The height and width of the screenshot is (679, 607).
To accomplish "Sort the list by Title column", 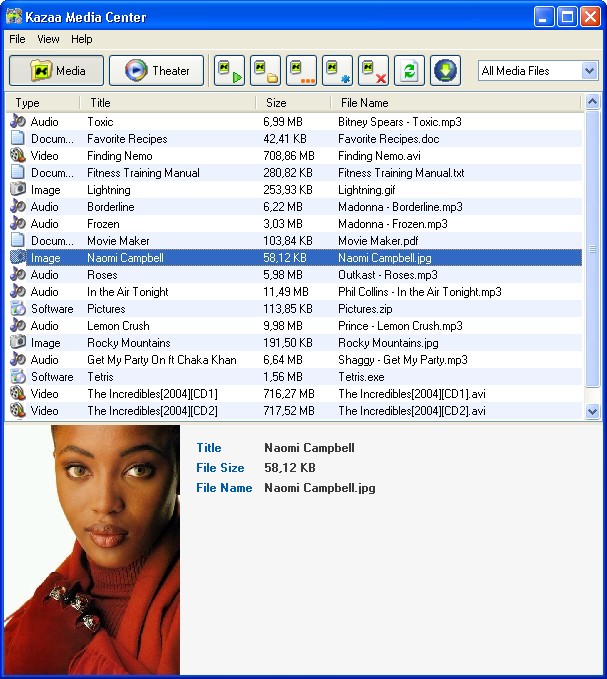I will (x=168, y=103).
